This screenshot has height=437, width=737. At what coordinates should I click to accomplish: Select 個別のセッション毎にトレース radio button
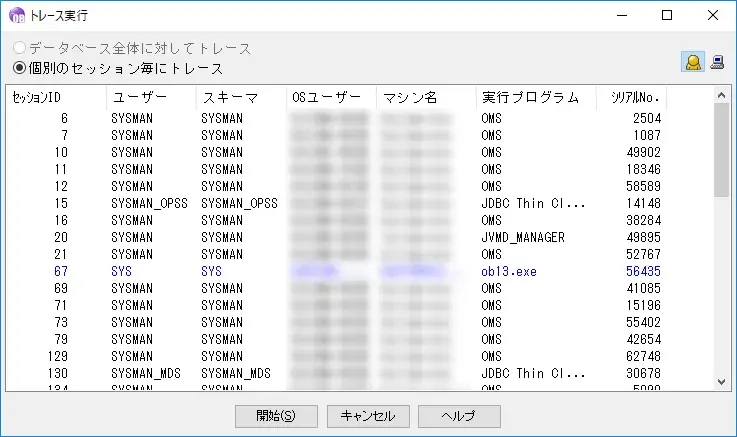[18, 68]
